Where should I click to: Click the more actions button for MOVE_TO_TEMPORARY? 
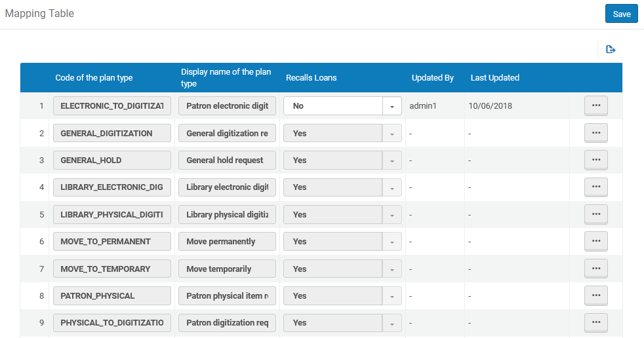pos(595,269)
